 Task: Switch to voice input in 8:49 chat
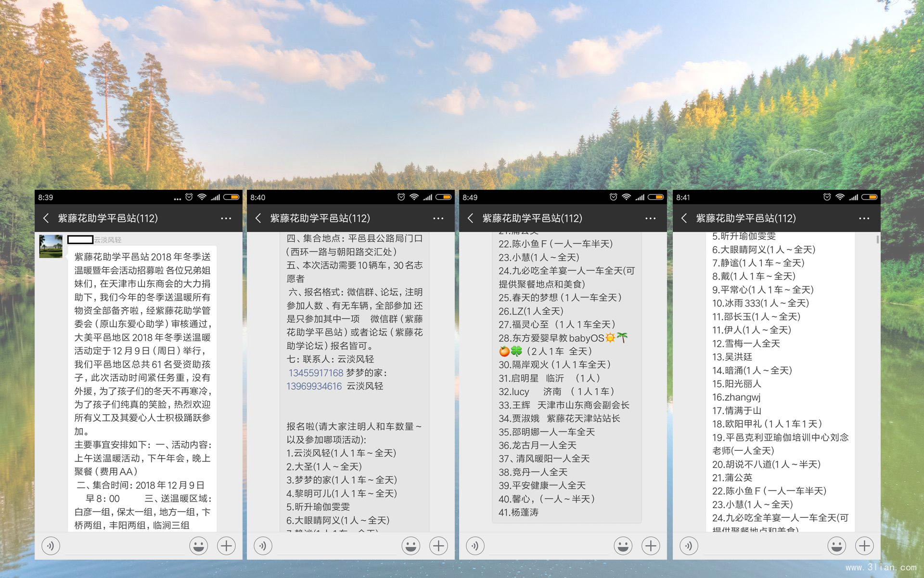(x=475, y=546)
